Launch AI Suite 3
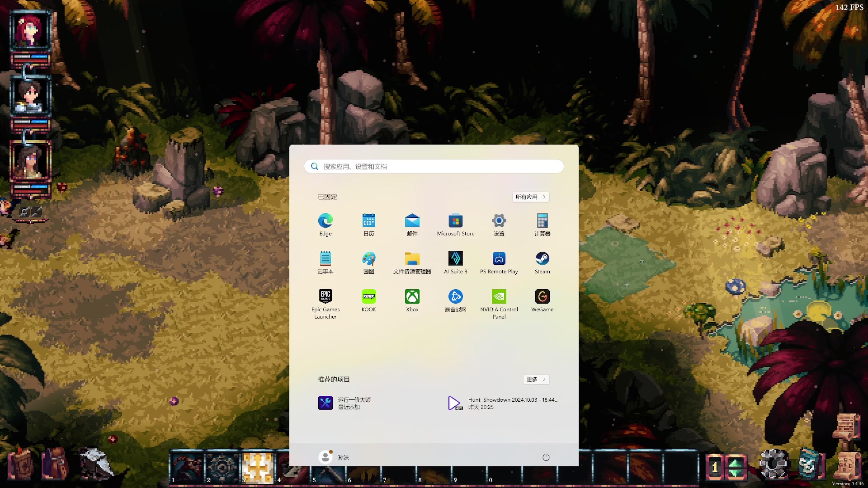 point(456,263)
